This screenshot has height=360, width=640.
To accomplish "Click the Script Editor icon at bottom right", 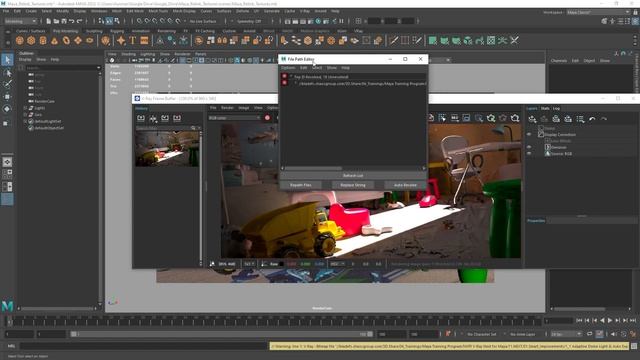I will click(634, 346).
